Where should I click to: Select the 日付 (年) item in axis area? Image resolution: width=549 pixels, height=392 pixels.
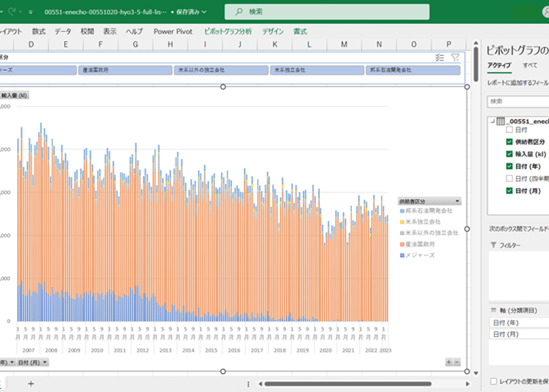(x=519, y=323)
